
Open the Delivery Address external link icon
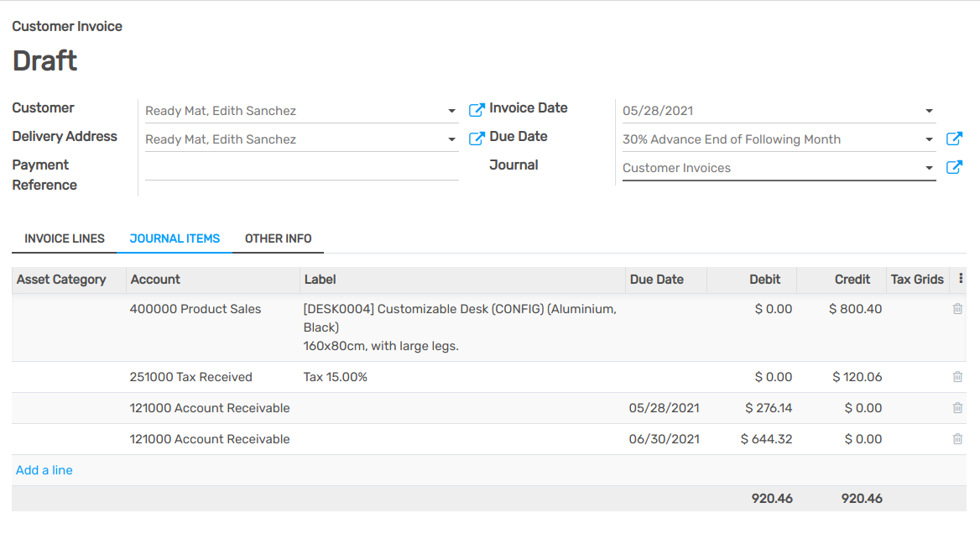tap(477, 139)
